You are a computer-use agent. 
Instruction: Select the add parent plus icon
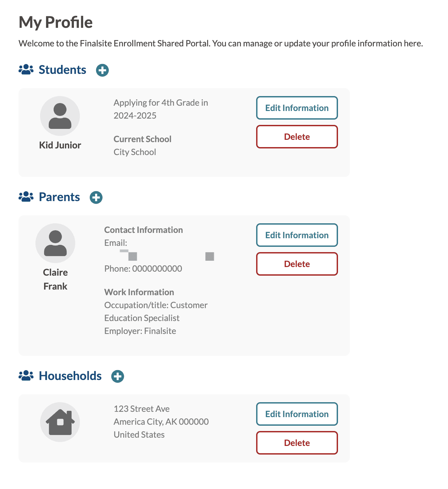(x=96, y=197)
